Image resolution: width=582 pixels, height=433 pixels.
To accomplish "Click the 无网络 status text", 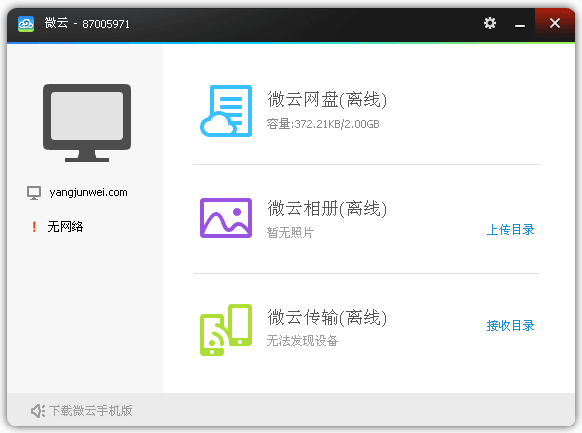I will pos(65,227).
